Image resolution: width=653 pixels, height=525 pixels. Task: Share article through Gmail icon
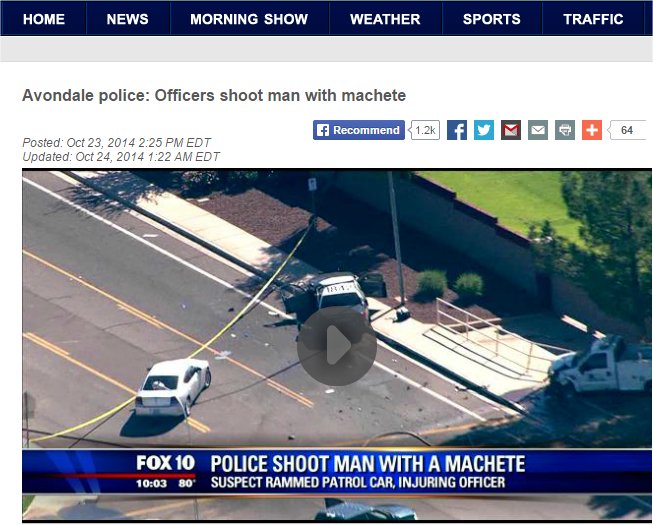coord(511,130)
